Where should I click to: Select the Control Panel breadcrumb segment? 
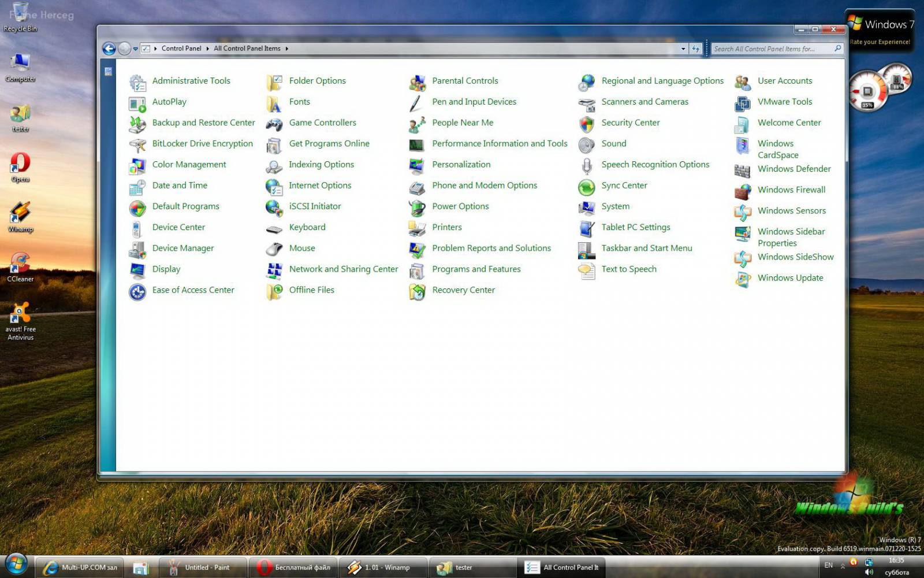click(x=181, y=49)
